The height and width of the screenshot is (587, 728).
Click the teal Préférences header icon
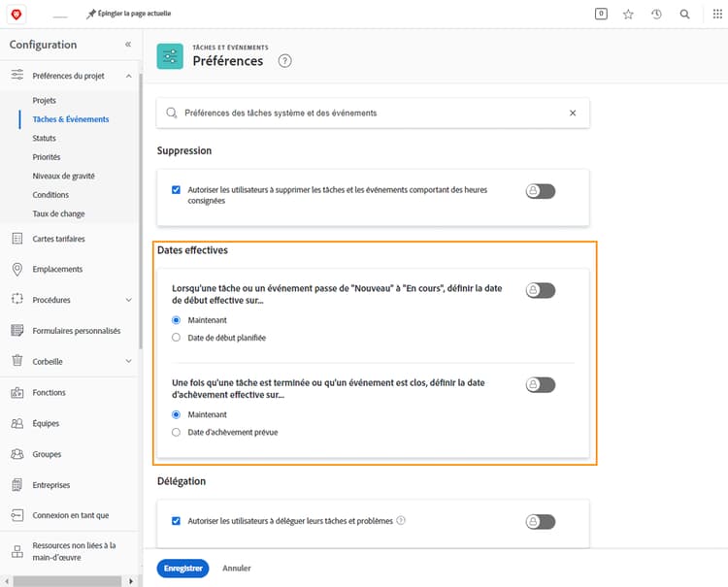click(x=170, y=56)
